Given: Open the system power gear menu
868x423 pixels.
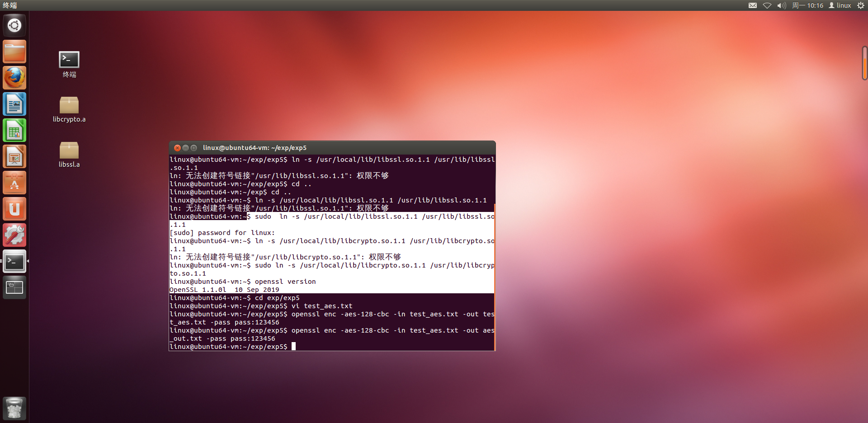Looking at the screenshot, I should [861, 5].
